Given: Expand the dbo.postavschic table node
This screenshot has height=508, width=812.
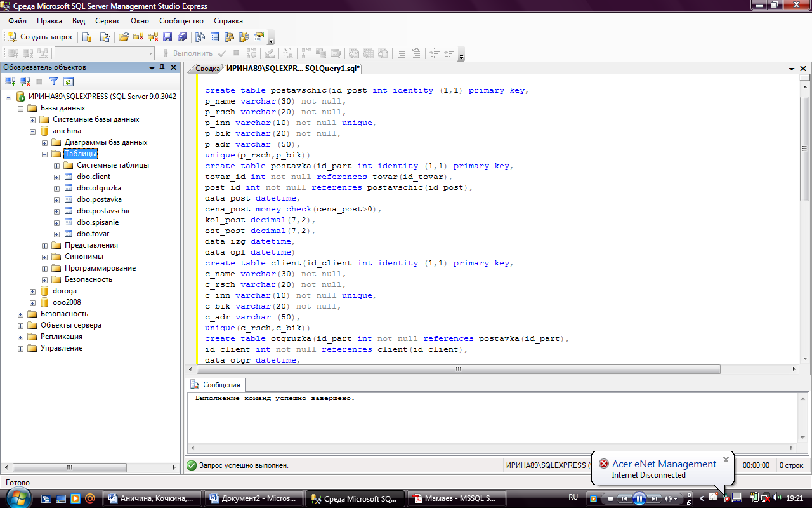Looking at the screenshot, I should 56,211.
